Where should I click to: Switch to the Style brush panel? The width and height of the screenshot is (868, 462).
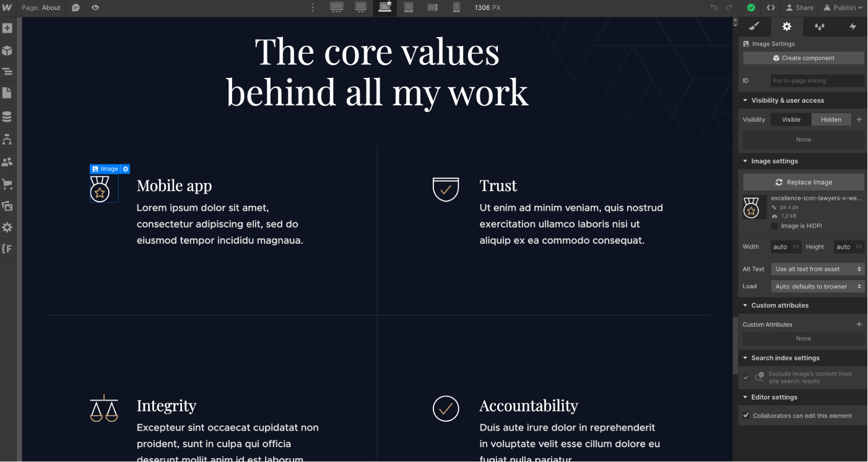pos(754,27)
